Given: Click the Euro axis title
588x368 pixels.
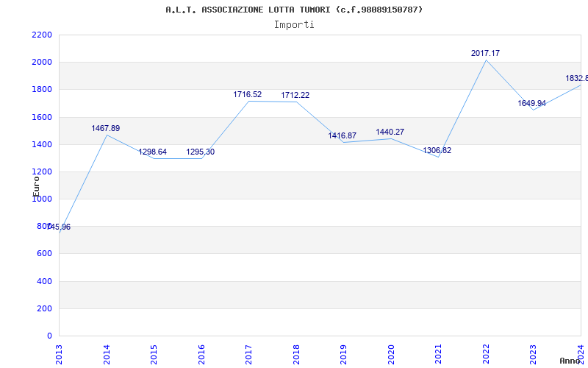Looking at the screenshot, I should coord(36,186).
